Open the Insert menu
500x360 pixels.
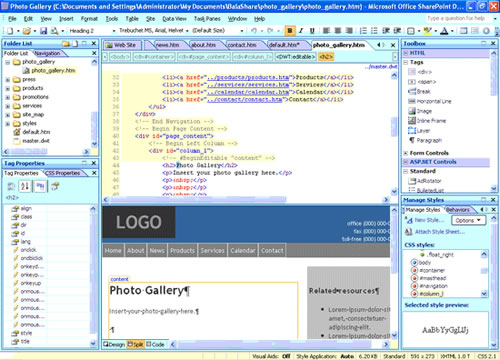[x=66, y=19]
